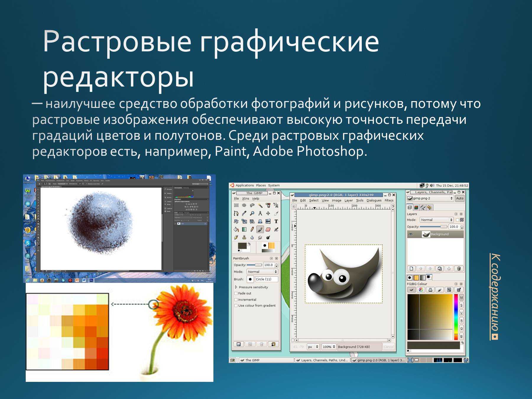Select the Move tool in GIMP toolbox

click(x=268, y=213)
